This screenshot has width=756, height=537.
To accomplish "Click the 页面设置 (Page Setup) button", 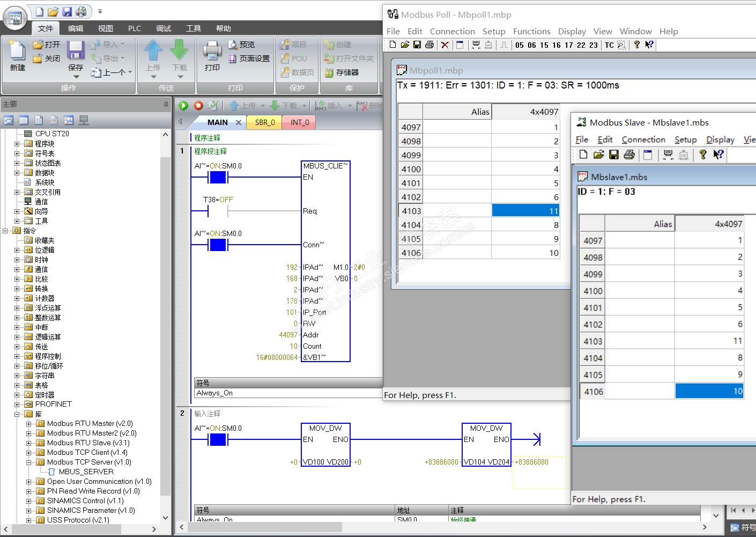I will click(x=249, y=58).
